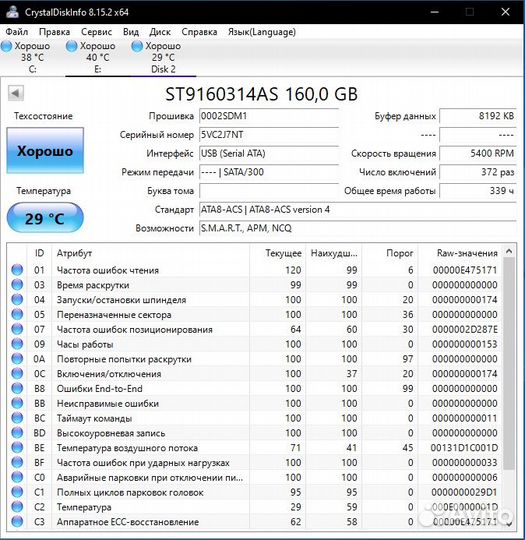Click status icon for attribute 0A
The image size is (525, 540).
pos(17,359)
